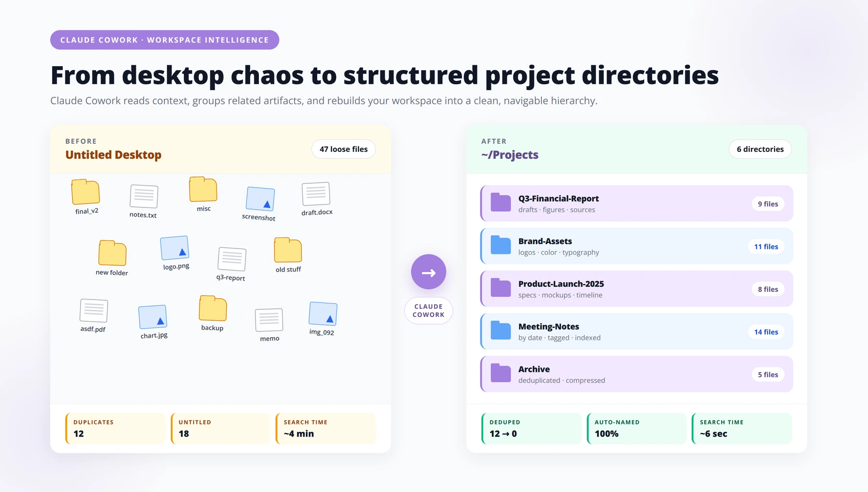
Task: Open the final_v2 folder icon
Action: tap(86, 192)
